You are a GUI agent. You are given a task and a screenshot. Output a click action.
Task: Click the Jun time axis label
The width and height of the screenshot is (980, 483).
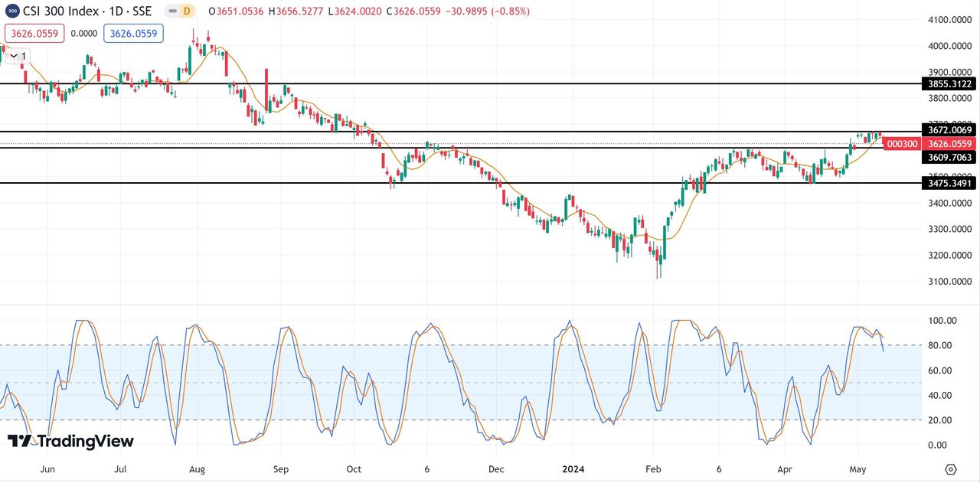click(47, 468)
